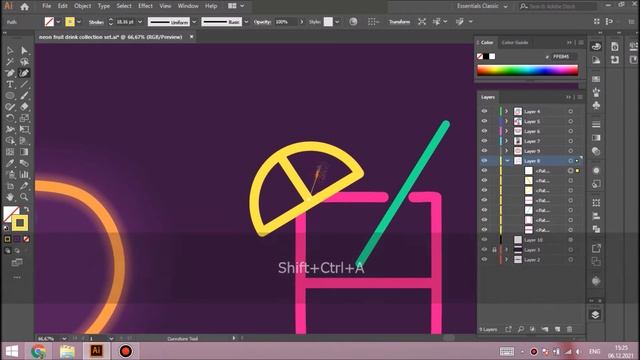Expand Layer 2 contents
The width and height of the screenshot is (640, 360).
pos(507,260)
